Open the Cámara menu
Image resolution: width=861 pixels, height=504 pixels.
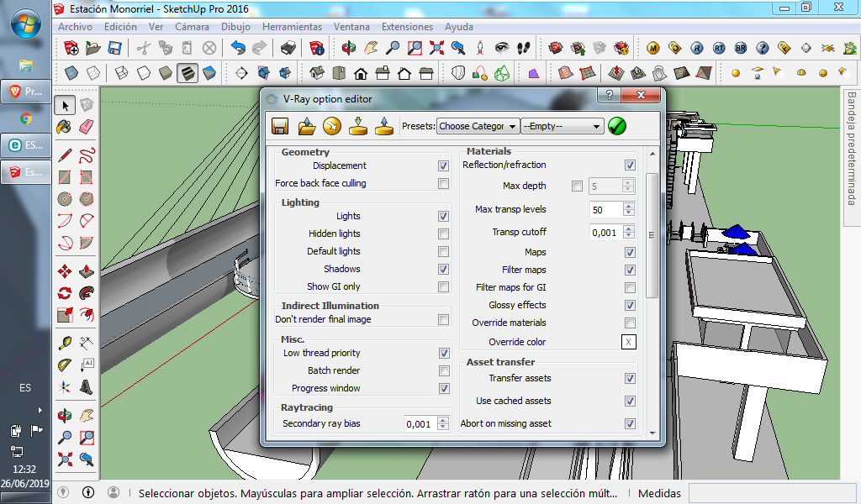pos(192,26)
